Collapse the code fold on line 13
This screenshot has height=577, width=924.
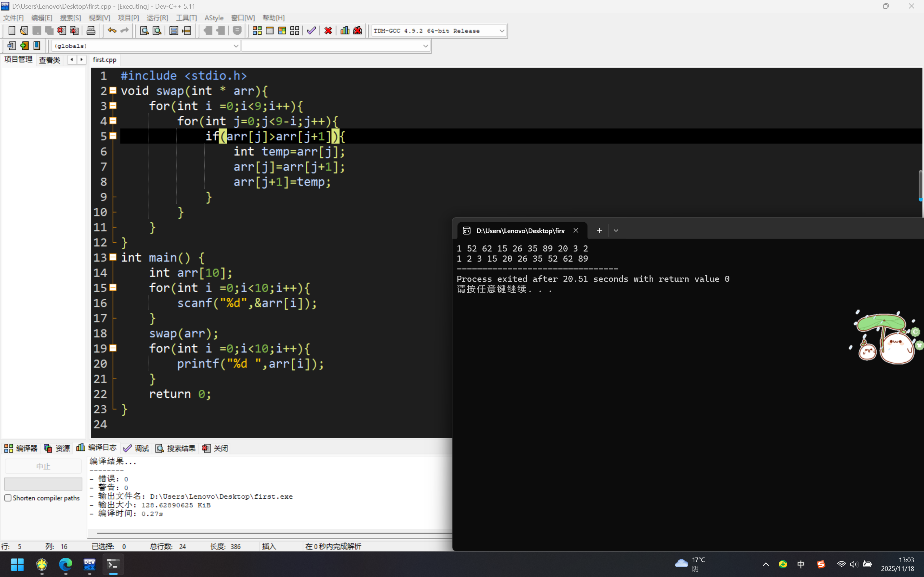click(113, 257)
